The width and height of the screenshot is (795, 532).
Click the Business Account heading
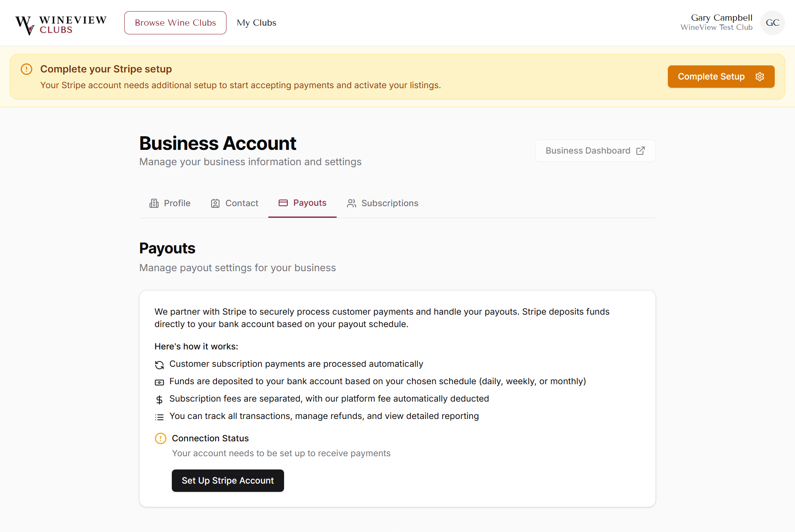218,143
